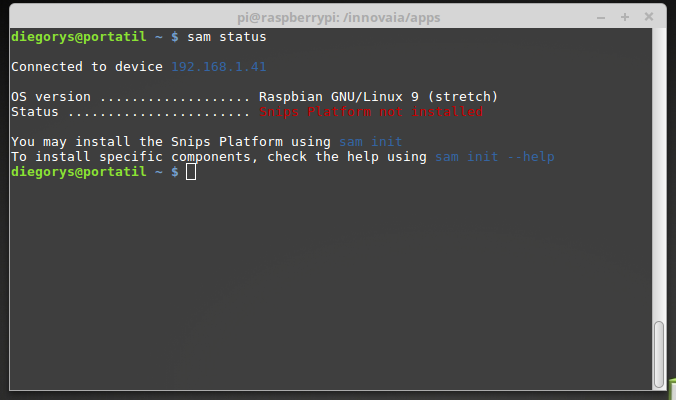Image resolution: width=676 pixels, height=400 pixels.
Task: Click the 'Connected to device' text
Action: [86, 67]
